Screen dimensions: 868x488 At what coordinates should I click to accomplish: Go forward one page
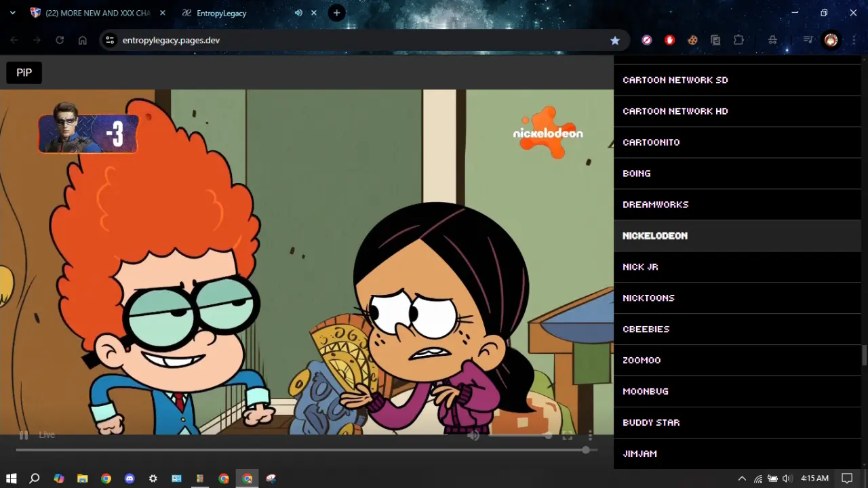pos(37,40)
